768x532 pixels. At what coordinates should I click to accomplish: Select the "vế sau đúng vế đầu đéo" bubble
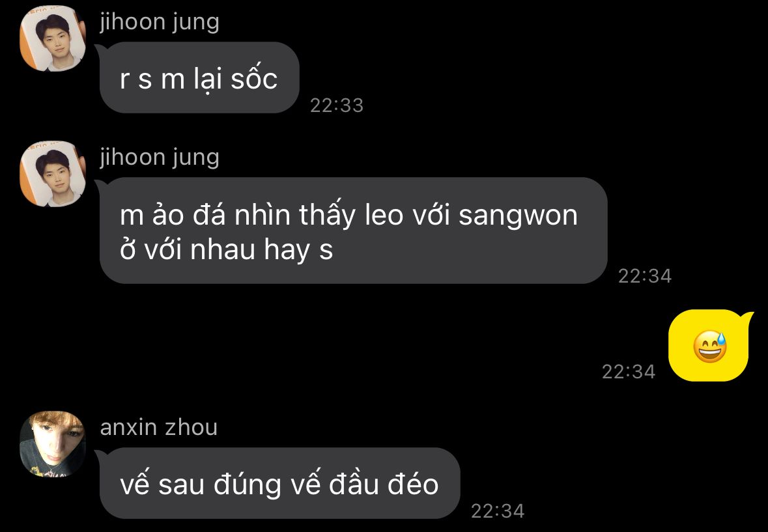pos(279,483)
